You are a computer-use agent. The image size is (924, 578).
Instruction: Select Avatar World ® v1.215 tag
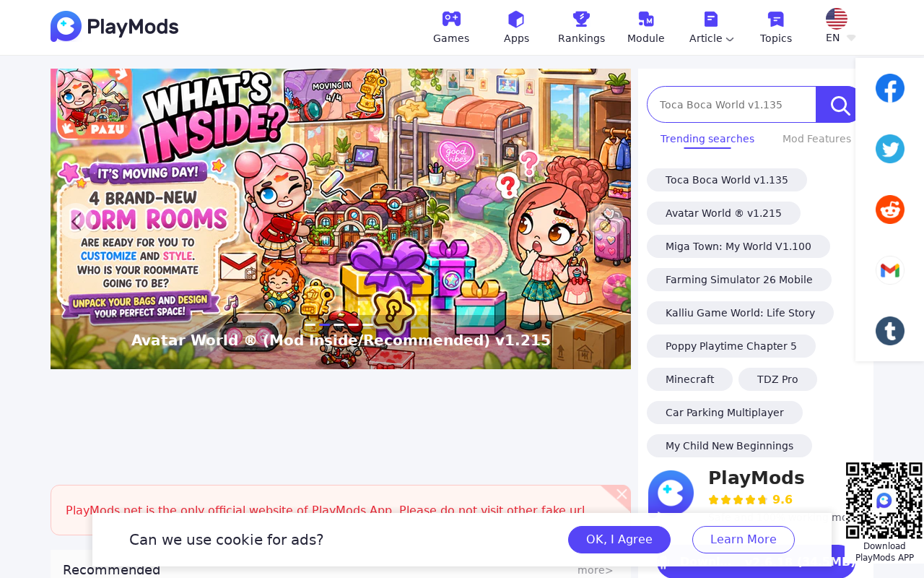point(723,213)
